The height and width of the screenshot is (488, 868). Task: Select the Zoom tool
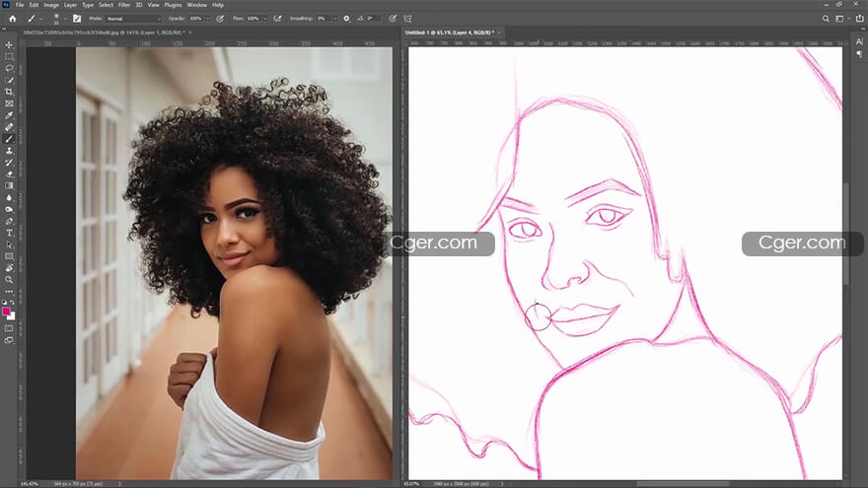pyautogui.click(x=9, y=280)
